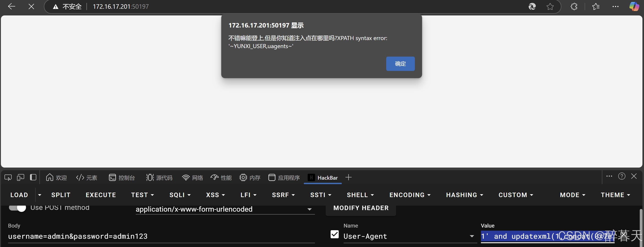Uncheck the User-Agent header checkbox
The image size is (644, 247).
[x=334, y=234]
